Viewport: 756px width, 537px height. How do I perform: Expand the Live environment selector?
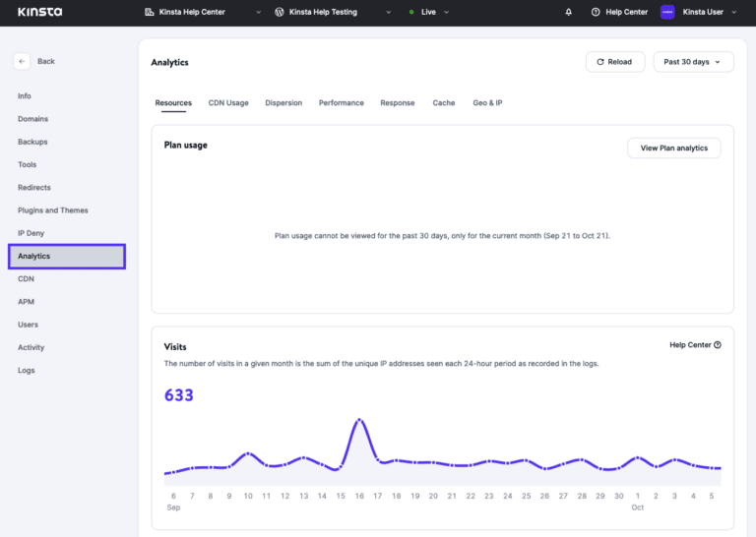point(446,12)
